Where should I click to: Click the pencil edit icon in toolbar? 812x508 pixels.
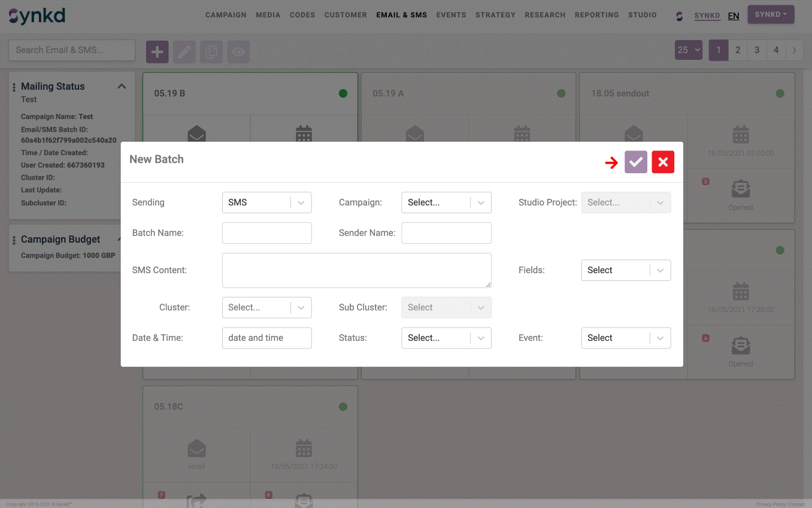pyautogui.click(x=184, y=52)
